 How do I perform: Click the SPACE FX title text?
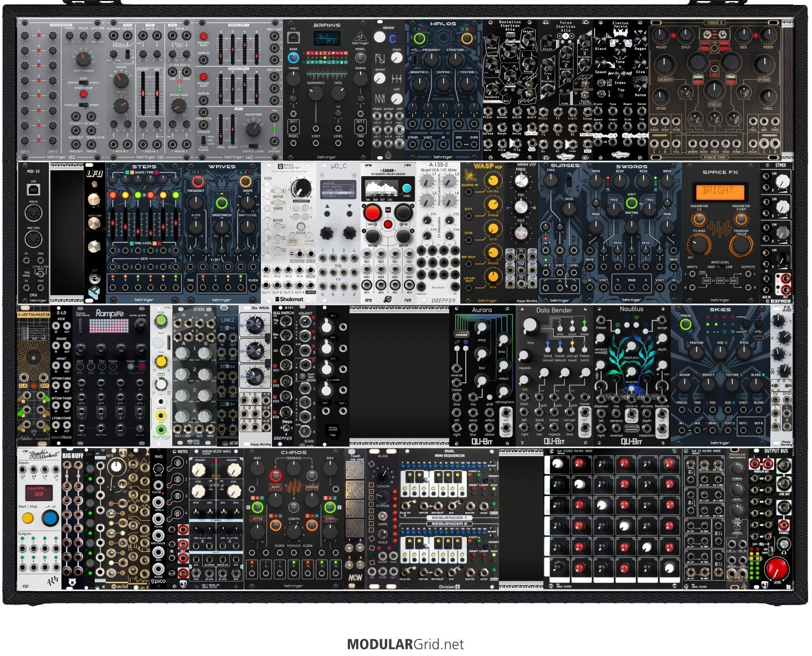[720, 172]
